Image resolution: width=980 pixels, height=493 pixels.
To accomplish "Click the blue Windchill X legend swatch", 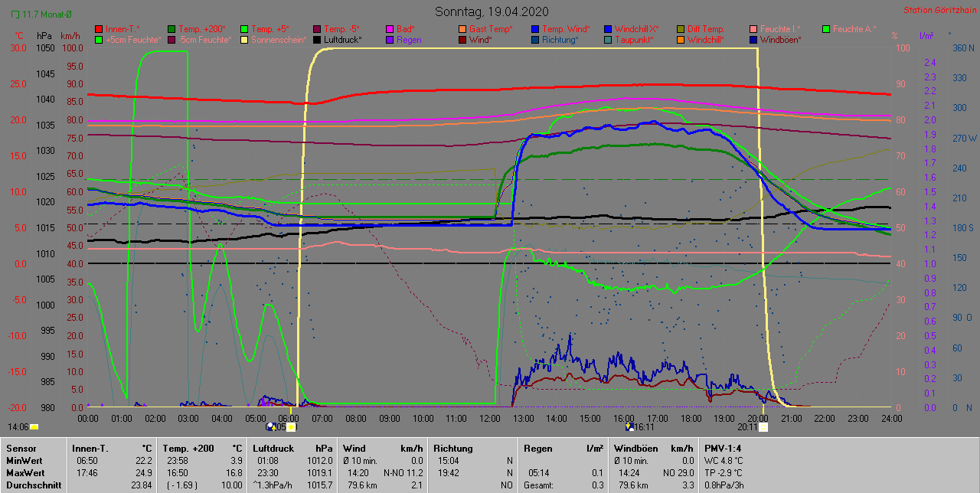I will coord(608,29).
